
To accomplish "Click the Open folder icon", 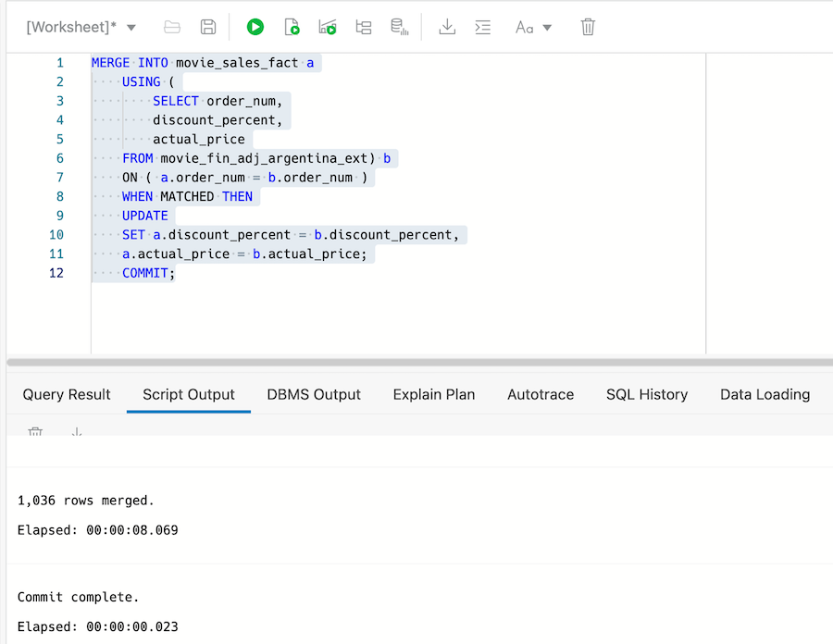I will (172, 27).
